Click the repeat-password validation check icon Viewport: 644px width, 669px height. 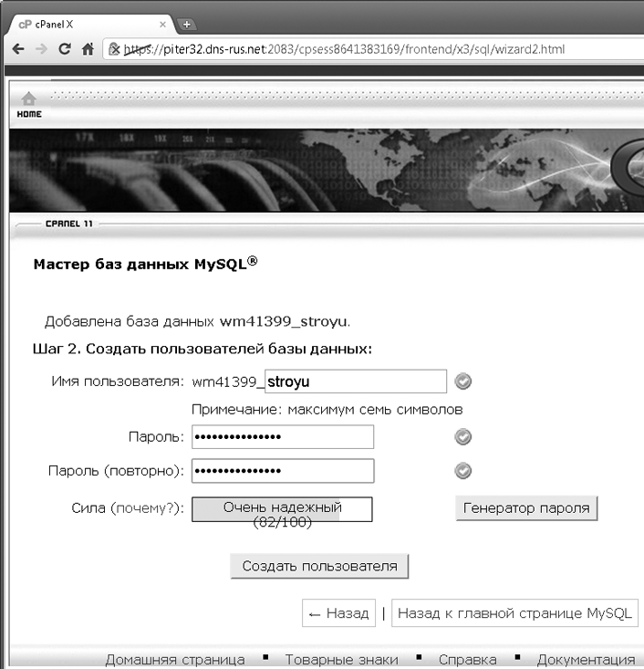pyautogui.click(x=462, y=471)
